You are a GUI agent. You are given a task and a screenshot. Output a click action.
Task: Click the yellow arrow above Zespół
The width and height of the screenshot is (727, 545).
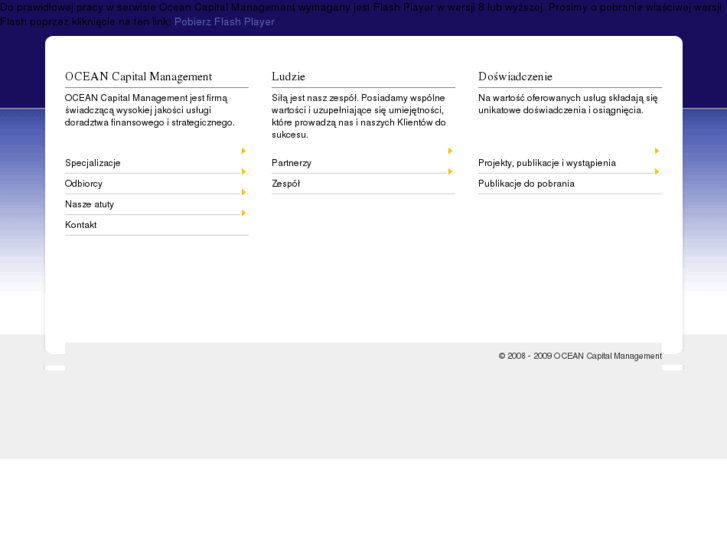point(450,172)
